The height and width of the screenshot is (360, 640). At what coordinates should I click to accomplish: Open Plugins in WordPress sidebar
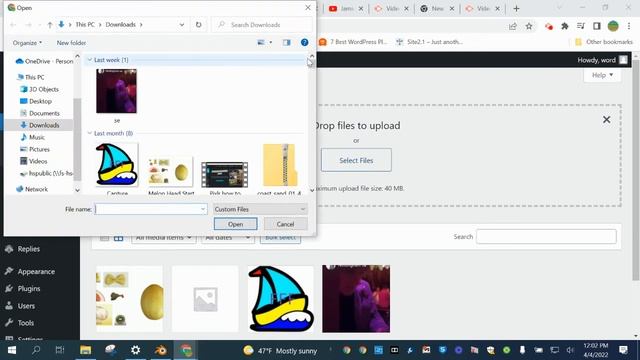(29, 289)
